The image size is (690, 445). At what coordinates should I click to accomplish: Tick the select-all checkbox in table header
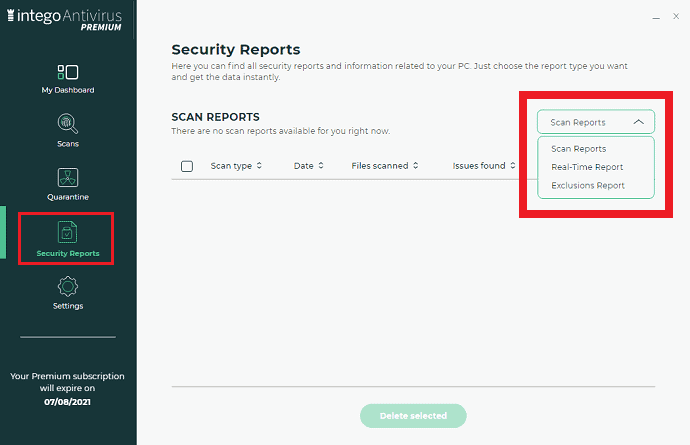point(187,166)
